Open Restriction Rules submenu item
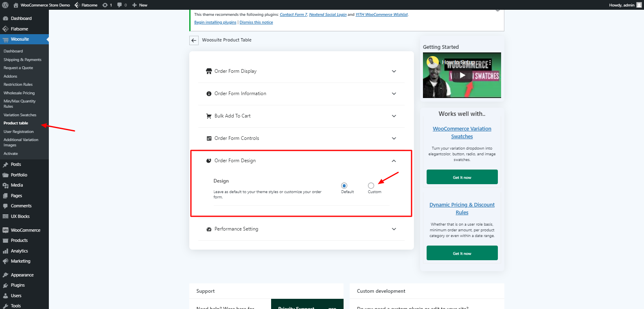The width and height of the screenshot is (644, 309). tap(18, 85)
